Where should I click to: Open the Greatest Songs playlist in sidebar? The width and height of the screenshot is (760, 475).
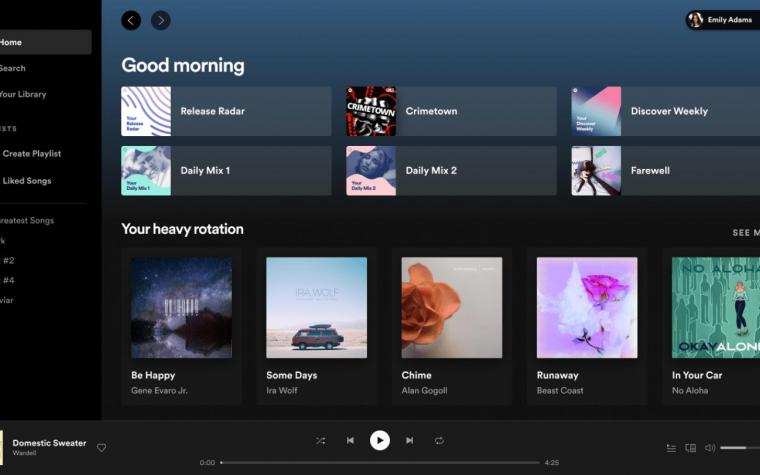point(27,221)
